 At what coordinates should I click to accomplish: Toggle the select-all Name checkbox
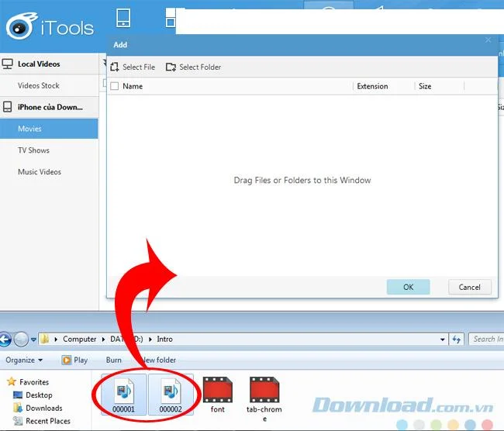[115, 86]
